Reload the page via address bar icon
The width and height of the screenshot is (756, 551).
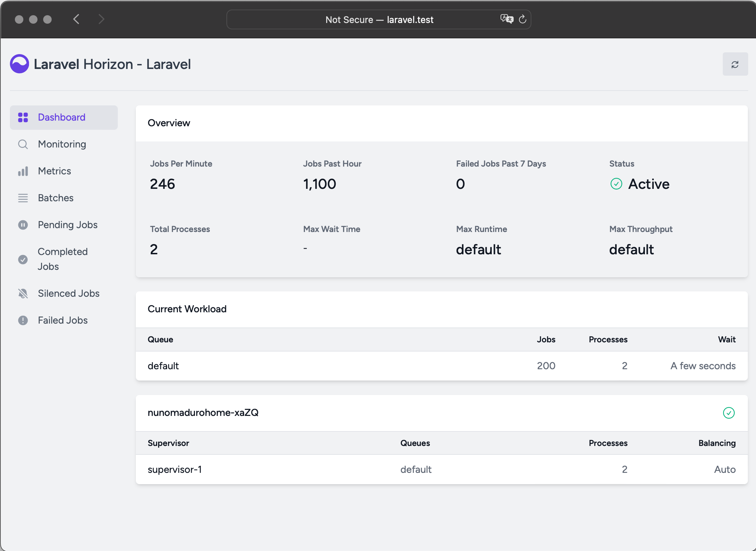[x=523, y=19]
